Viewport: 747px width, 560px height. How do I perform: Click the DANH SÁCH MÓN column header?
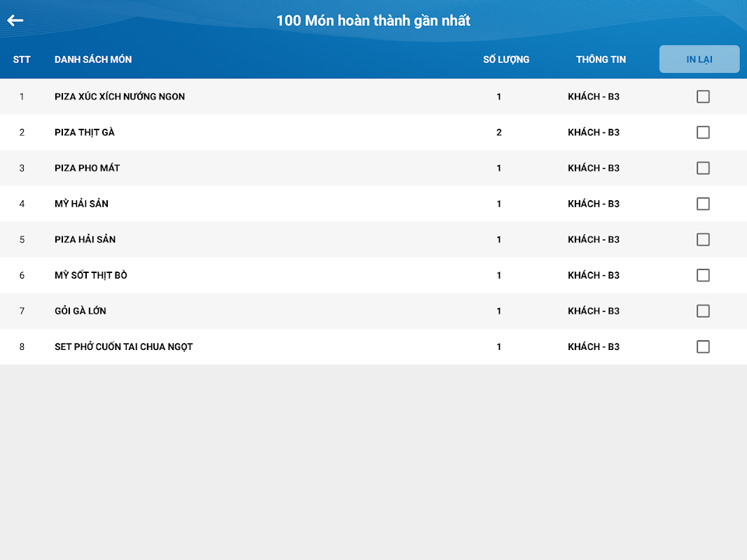pyautogui.click(x=93, y=59)
